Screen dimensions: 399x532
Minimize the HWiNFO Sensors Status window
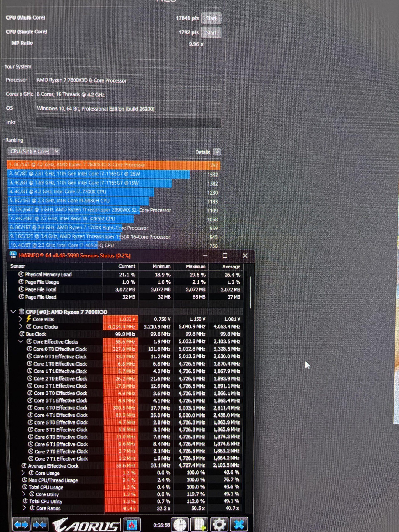pos(205,256)
